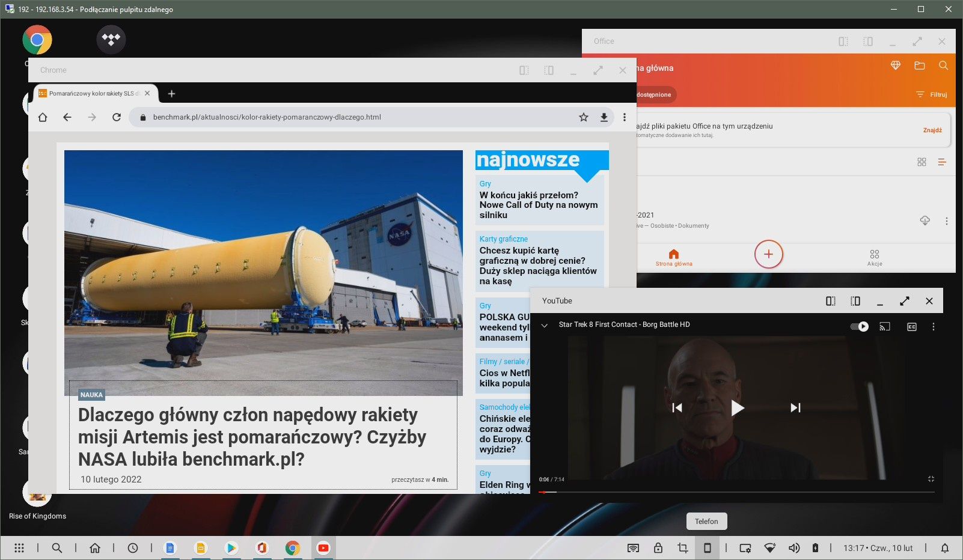Open YouTube player three-dot options menu

click(934, 327)
